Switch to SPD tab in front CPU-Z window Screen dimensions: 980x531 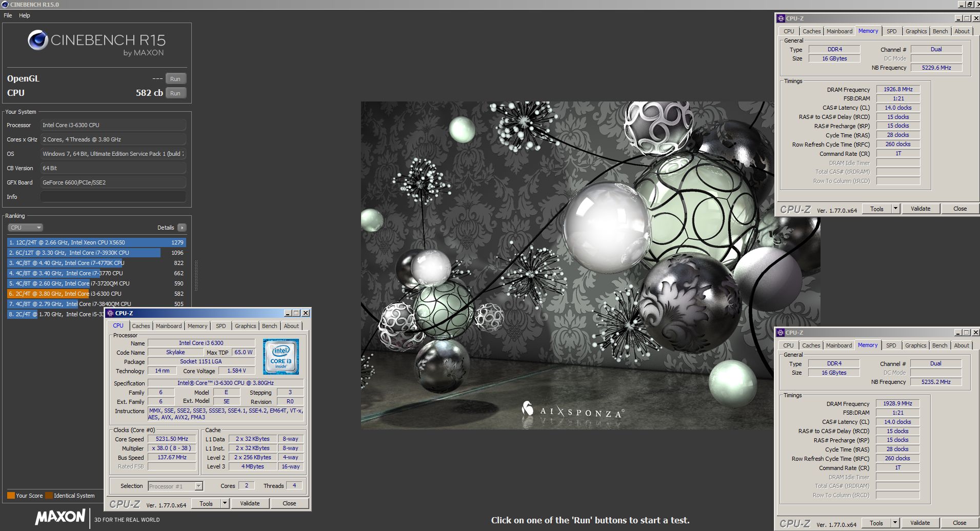coord(221,326)
